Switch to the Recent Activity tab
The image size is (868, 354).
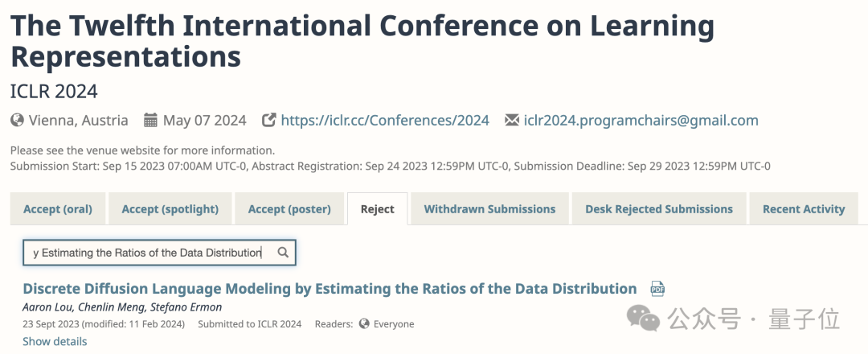point(804,209)
